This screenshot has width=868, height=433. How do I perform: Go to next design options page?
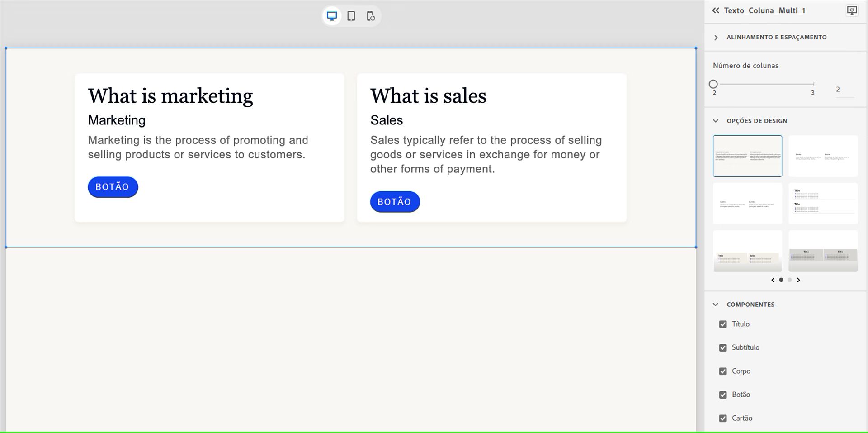click(798, 280)
